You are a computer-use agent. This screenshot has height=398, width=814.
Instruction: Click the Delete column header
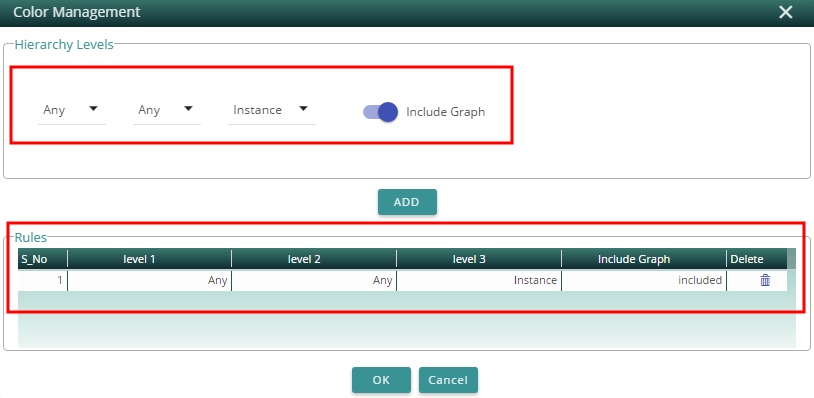pyautogui.click(x=756, y=258)
